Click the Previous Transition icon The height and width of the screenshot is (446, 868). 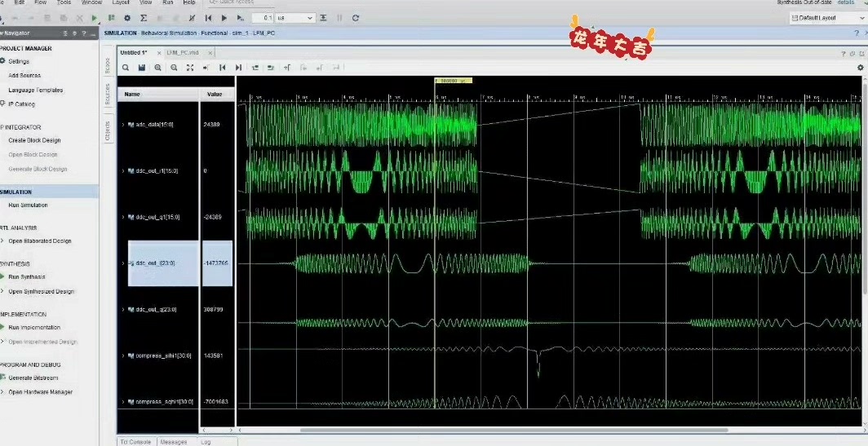point(255,68)
